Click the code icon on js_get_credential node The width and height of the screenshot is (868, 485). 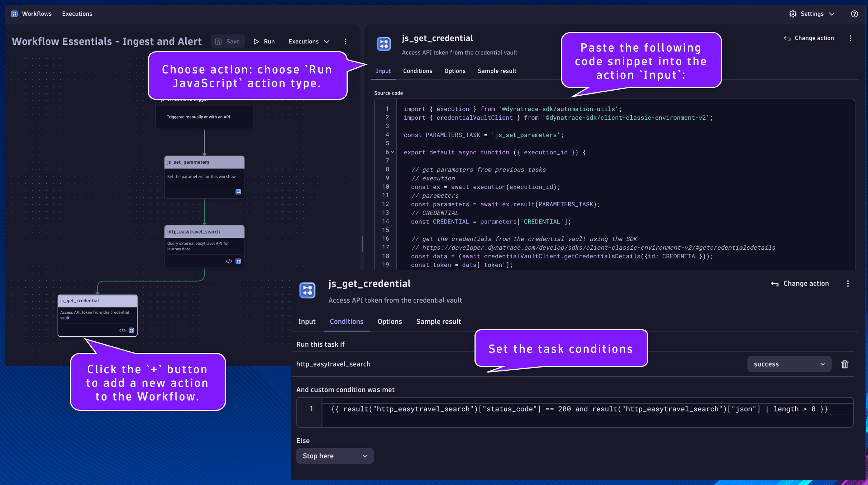(x=122, y=330)
